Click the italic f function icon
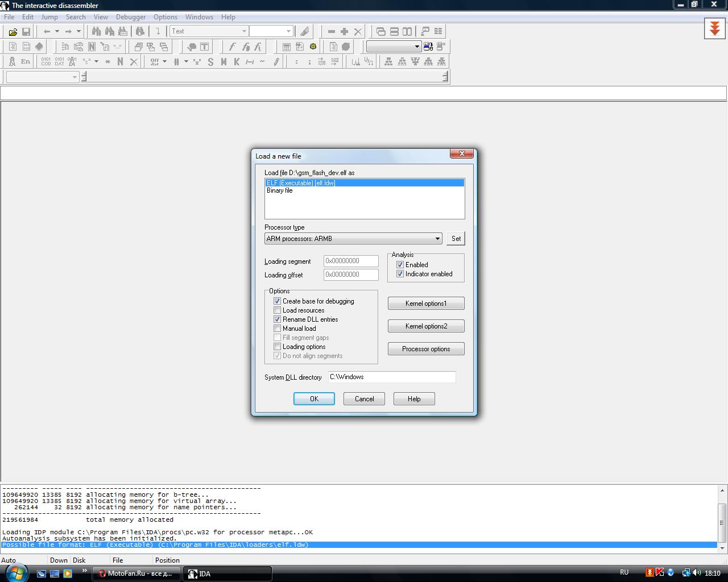 pyautogui.click(x=232, y=47)
